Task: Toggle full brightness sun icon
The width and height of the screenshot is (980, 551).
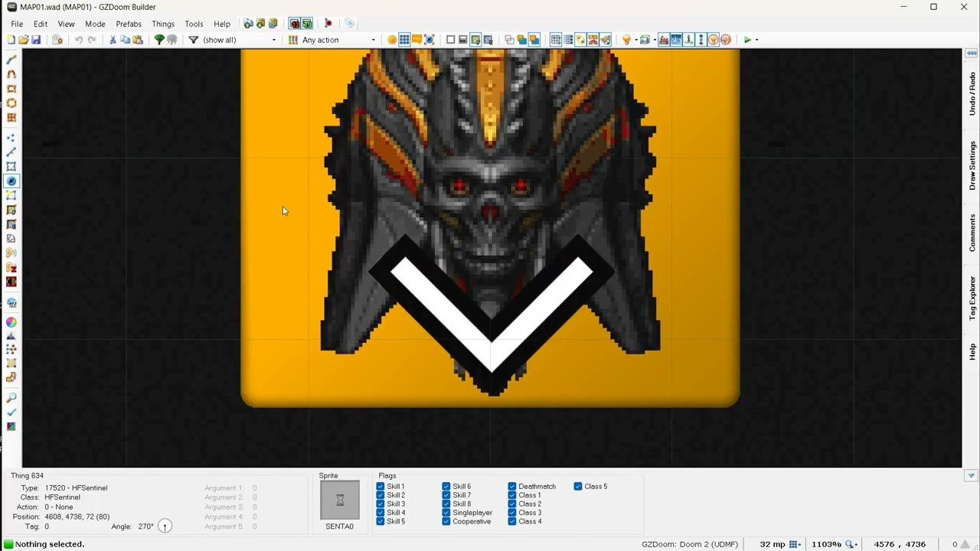Action: 392,40
